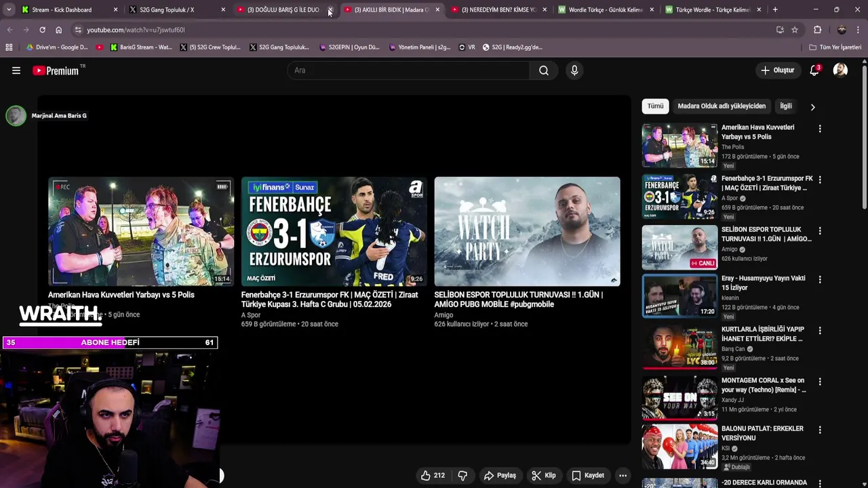
Task: View site information icon in address bar
Action: [x=78, y=30]
